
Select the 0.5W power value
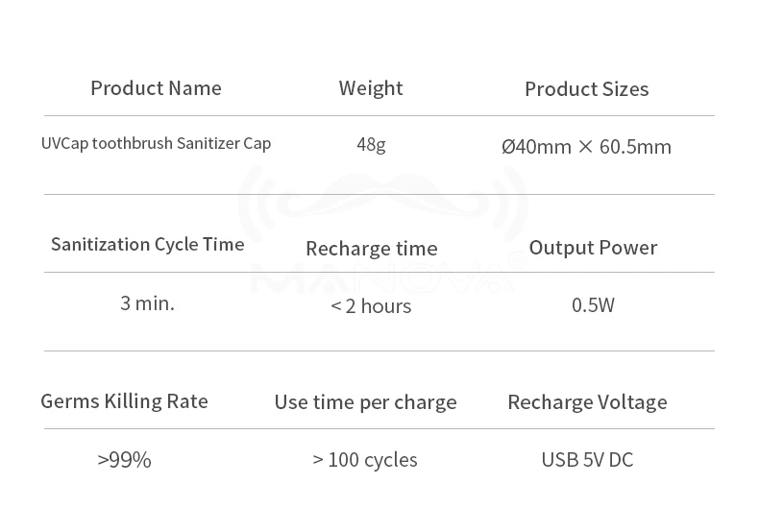593,305
